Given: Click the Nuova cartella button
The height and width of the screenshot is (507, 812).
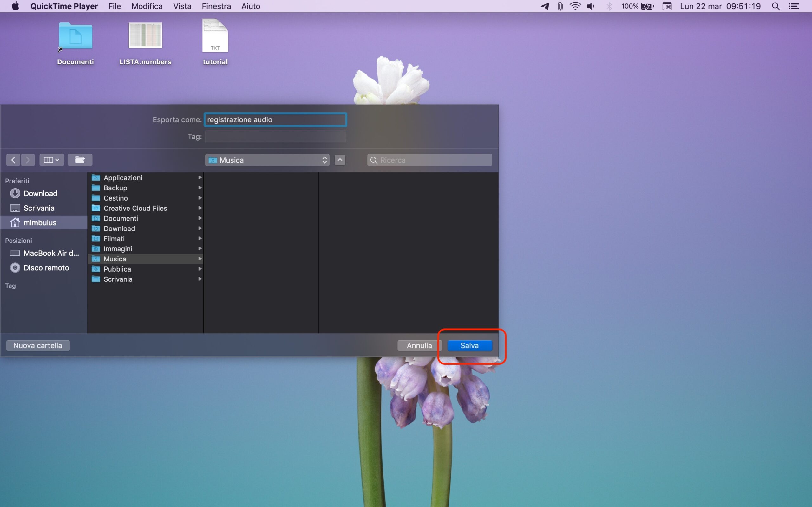Looking at the screenshot, I should pos(37,345).
